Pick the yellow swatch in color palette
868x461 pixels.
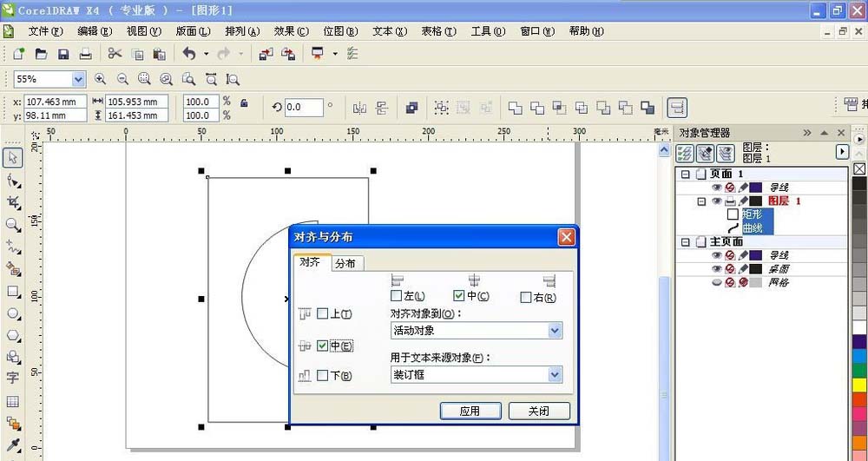click(859, 385)
